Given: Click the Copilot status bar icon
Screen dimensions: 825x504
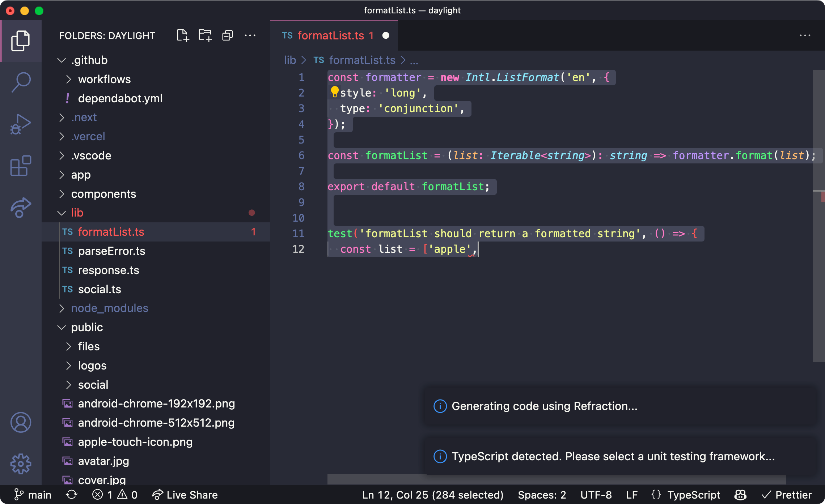Looking at the screenshot, I should tap(740, 495).
